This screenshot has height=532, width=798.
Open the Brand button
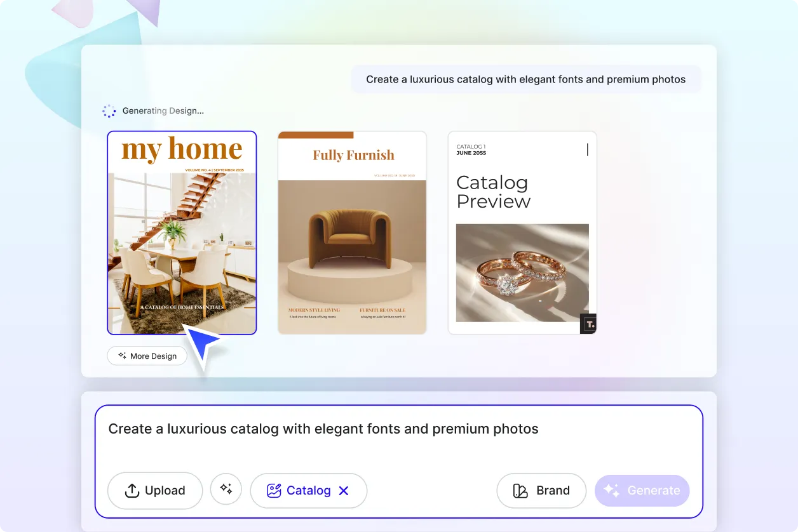[x=541, y=490]
